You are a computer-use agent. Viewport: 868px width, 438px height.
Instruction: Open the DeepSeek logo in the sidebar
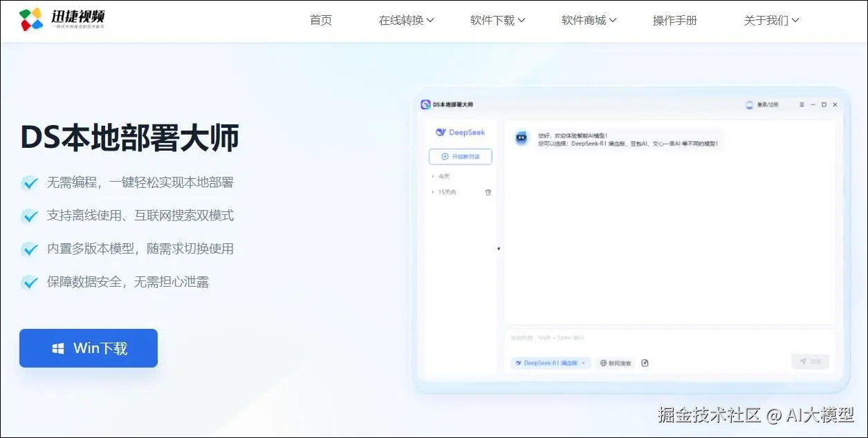pyautogui.click(x=440, y=131)
